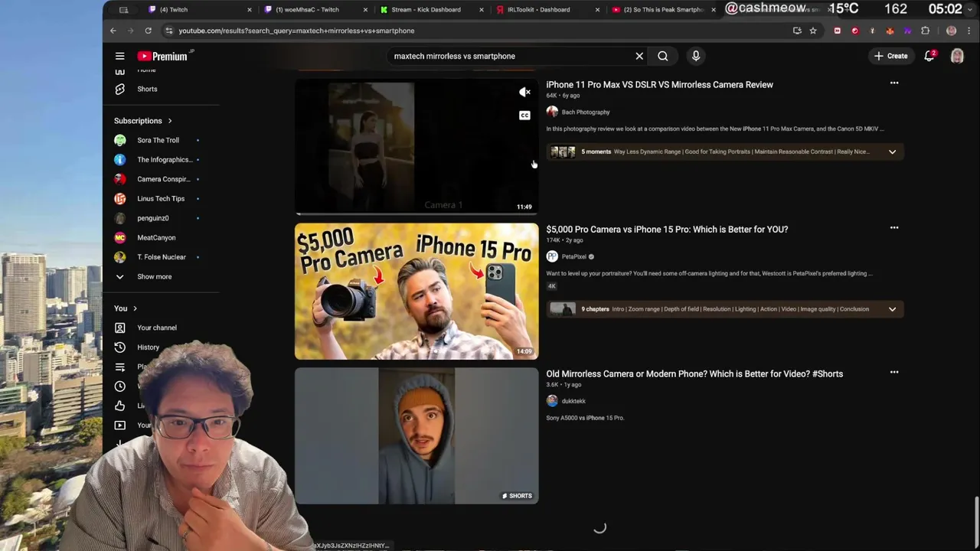The height and width of the screenshot is (551, 980).
Task: Click the install/cast icon in address bar
Action: (x=797, y=31)
